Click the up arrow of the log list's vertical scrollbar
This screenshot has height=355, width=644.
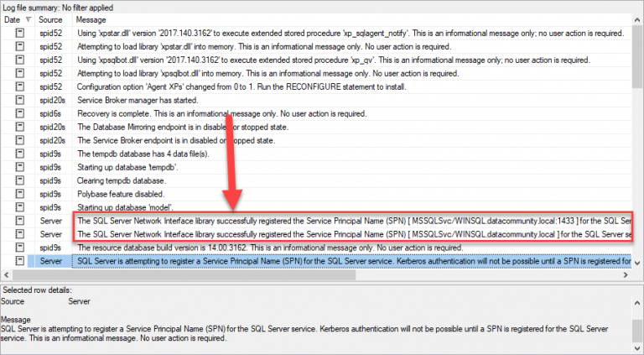[636, 19]
